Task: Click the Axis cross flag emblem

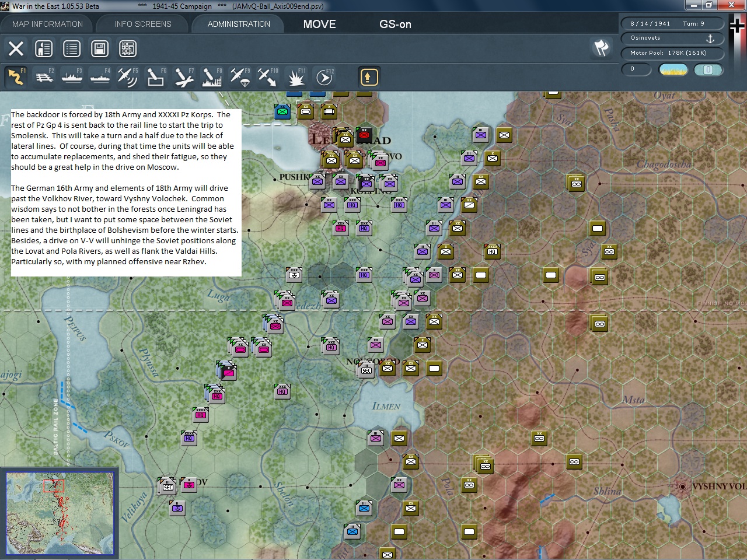Action: point(738,26)
